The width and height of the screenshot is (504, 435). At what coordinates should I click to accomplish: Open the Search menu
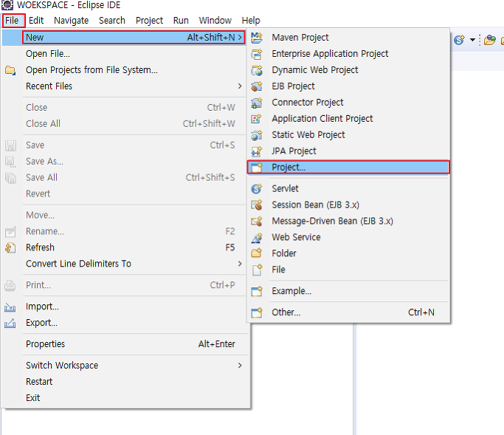tap(112, 21)
